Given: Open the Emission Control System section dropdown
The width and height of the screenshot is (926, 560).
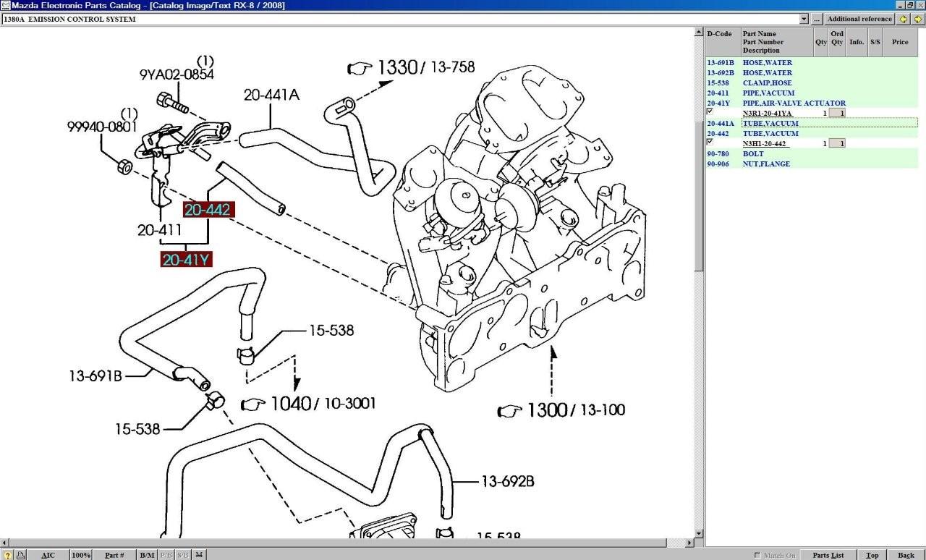Looking at the screenshot, I should coord(804,19).
